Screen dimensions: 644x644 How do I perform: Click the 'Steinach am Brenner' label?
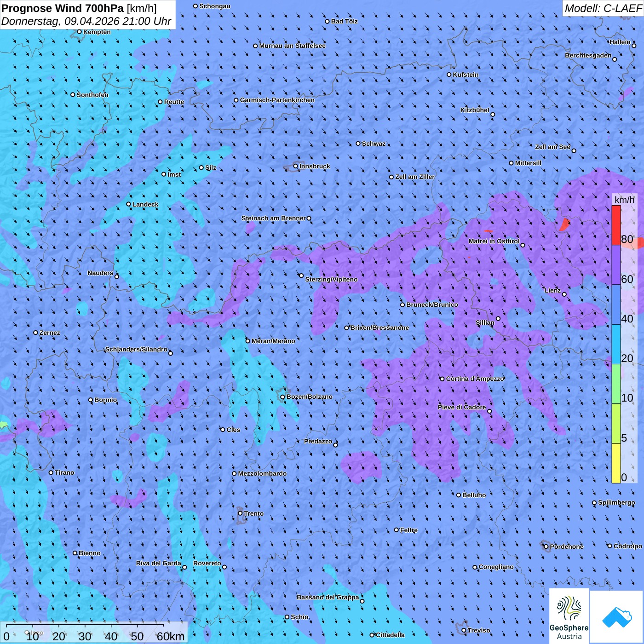(x=274, y=218)
